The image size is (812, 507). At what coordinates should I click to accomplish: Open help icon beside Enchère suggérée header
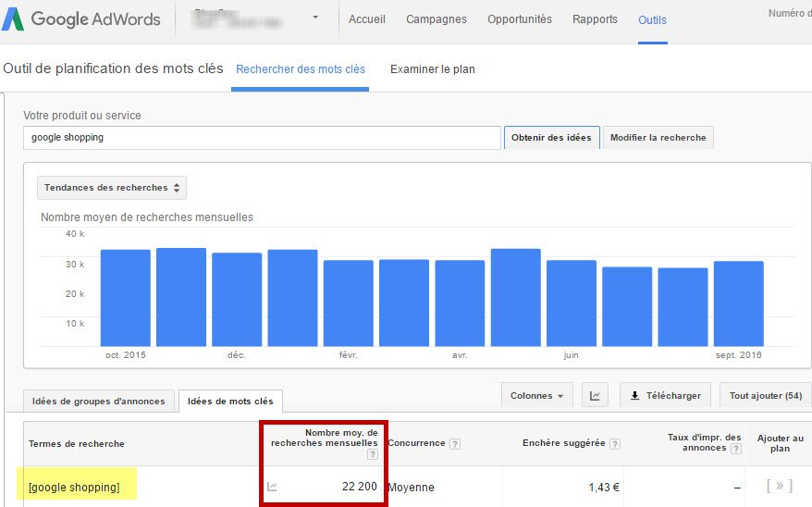click(x=615, y=444)
